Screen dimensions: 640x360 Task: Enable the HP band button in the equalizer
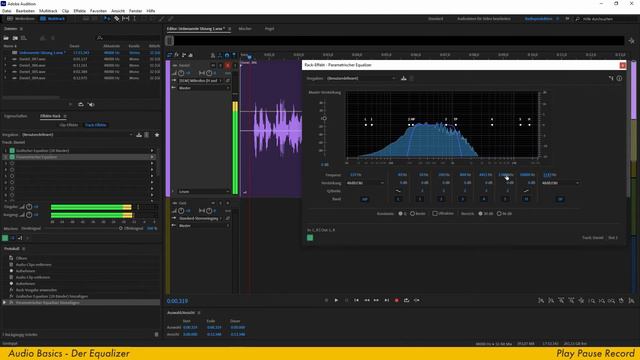coord(364,199)
